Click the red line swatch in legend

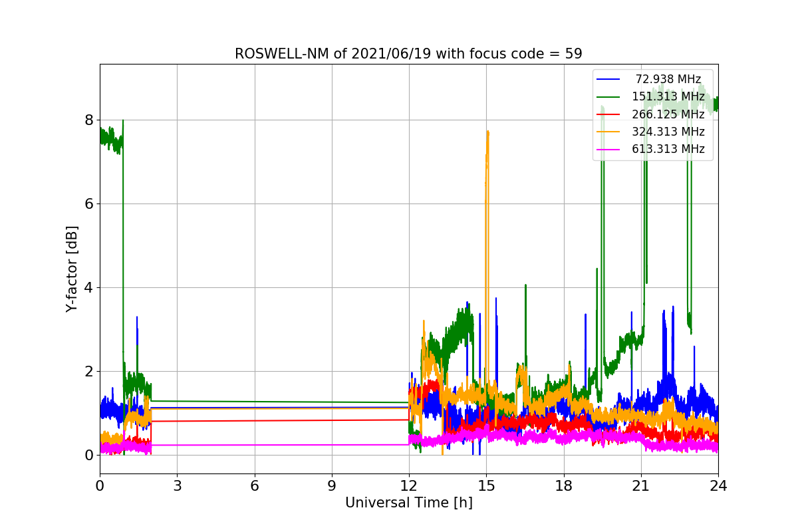[x=608, y=114]
